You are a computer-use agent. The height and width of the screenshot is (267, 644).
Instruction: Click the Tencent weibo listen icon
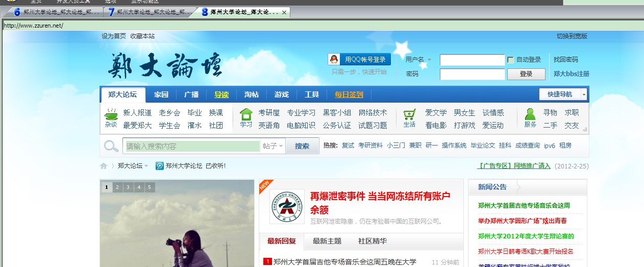[x=160, y=166]
